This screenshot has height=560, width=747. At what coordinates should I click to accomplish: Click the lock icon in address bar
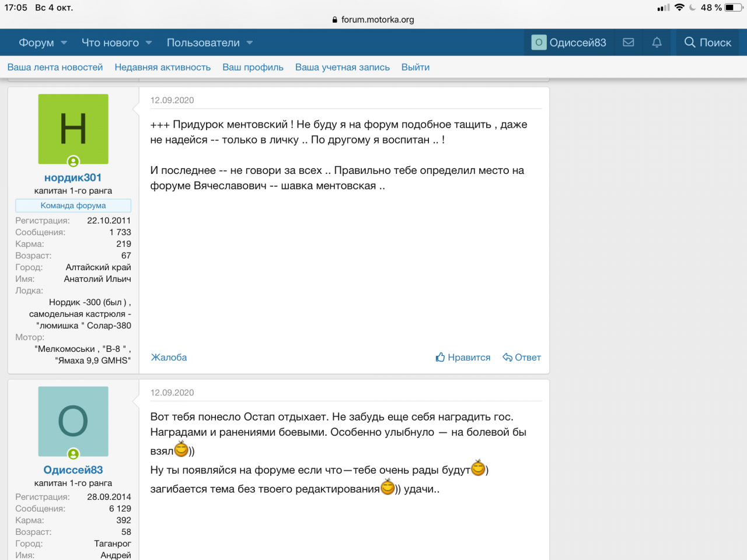(335, 20)
